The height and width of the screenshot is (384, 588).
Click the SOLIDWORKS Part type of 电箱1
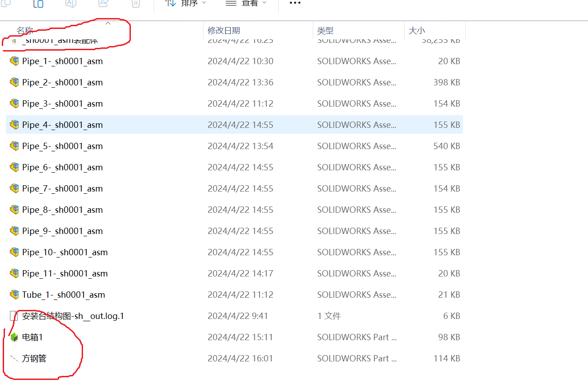357,337
